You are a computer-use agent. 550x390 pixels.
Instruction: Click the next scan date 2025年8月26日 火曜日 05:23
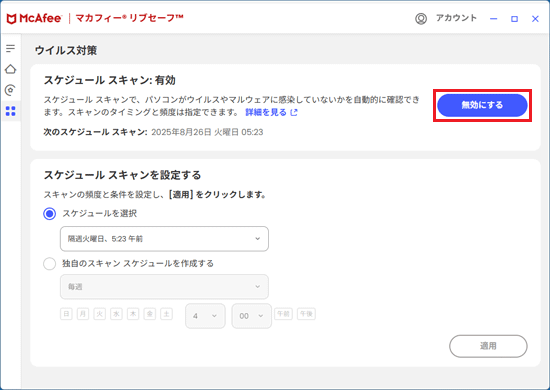click(x=207, y=132)
